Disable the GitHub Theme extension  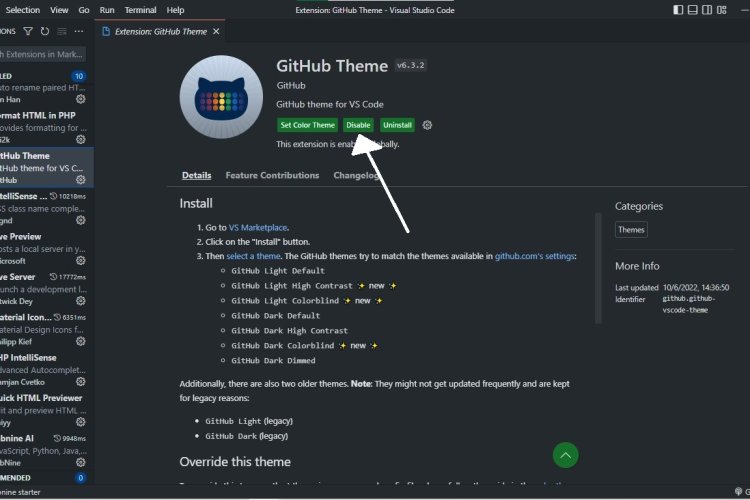[358, 125]
